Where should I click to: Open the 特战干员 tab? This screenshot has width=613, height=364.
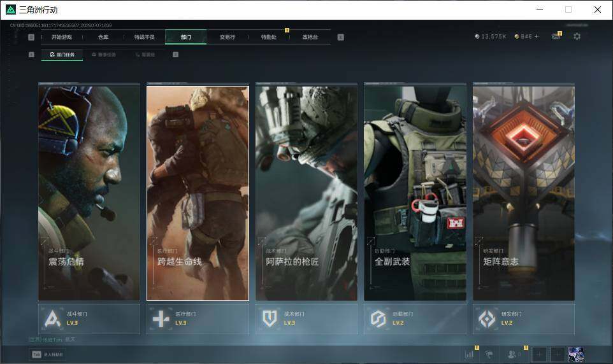pyautogui.click(x=145, y=37)
